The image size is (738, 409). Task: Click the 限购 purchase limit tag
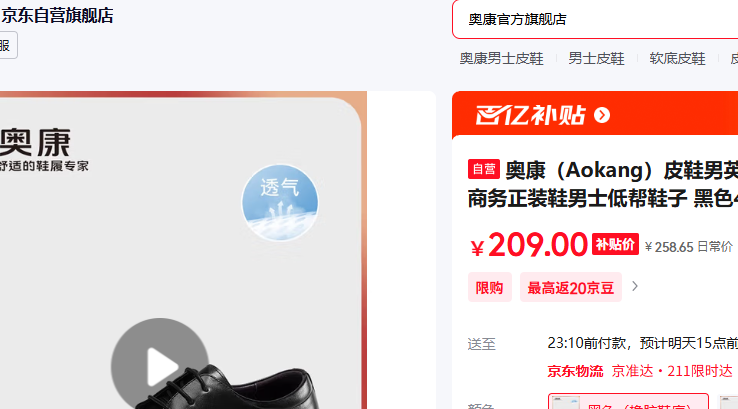489,287
